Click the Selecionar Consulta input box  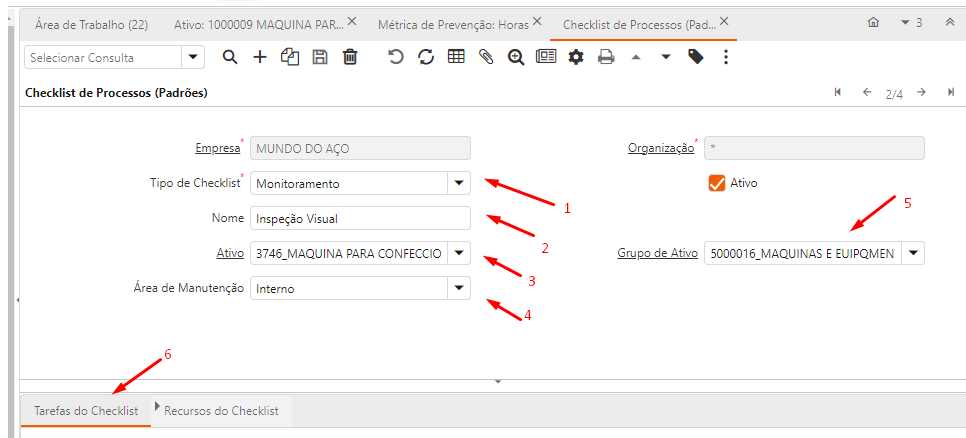pos(103,57)
